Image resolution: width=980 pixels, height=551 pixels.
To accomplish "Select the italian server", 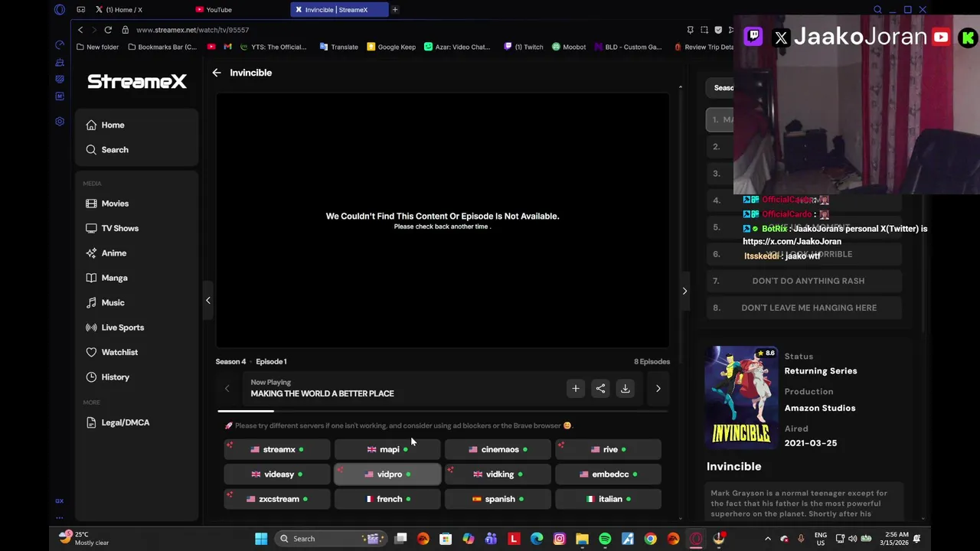I will pos(608,500).
